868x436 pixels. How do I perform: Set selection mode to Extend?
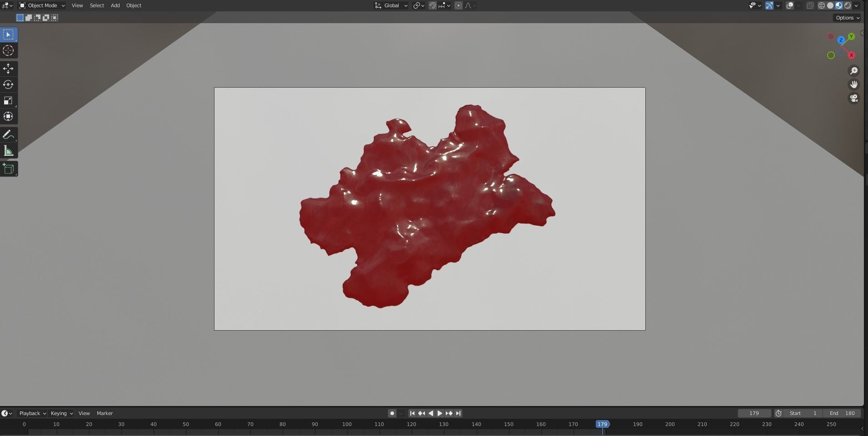coord(29,18)
